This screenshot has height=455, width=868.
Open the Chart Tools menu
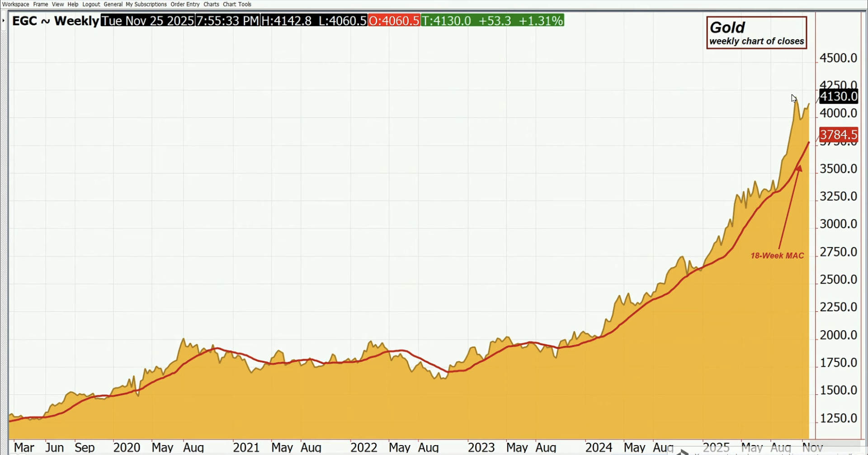pyautogui.click(x=237, y=5)
